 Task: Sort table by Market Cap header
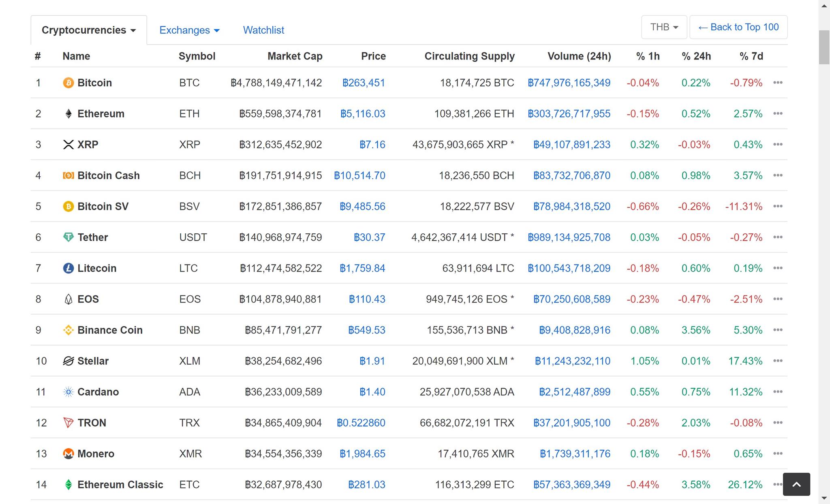coord(295,56)
